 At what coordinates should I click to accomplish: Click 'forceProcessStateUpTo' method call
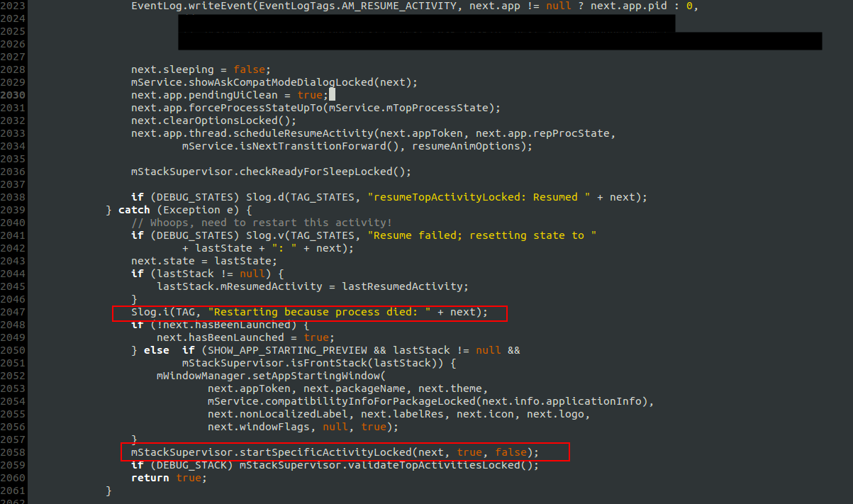tap(255, 108)
